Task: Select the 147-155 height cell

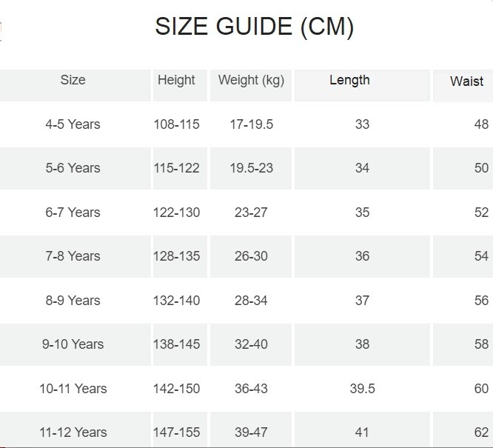Action: 176,432
